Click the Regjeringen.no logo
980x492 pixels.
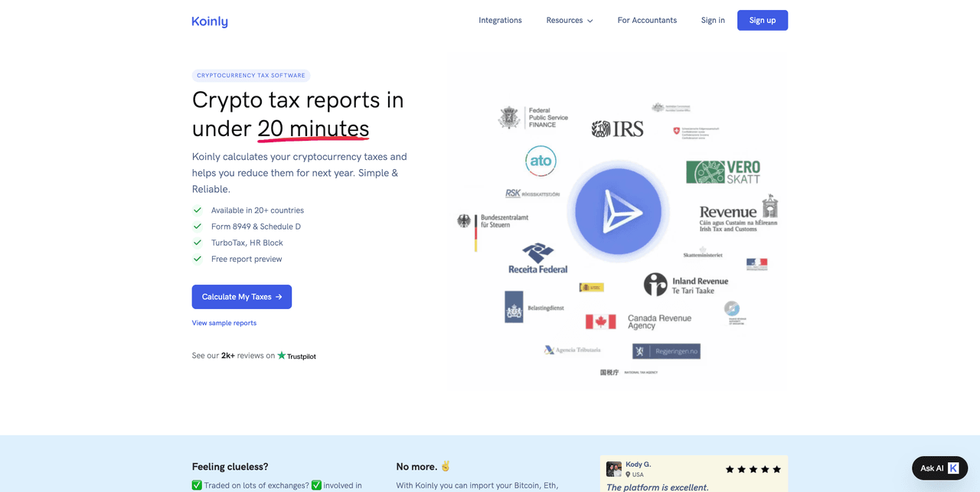click(666, 351)
